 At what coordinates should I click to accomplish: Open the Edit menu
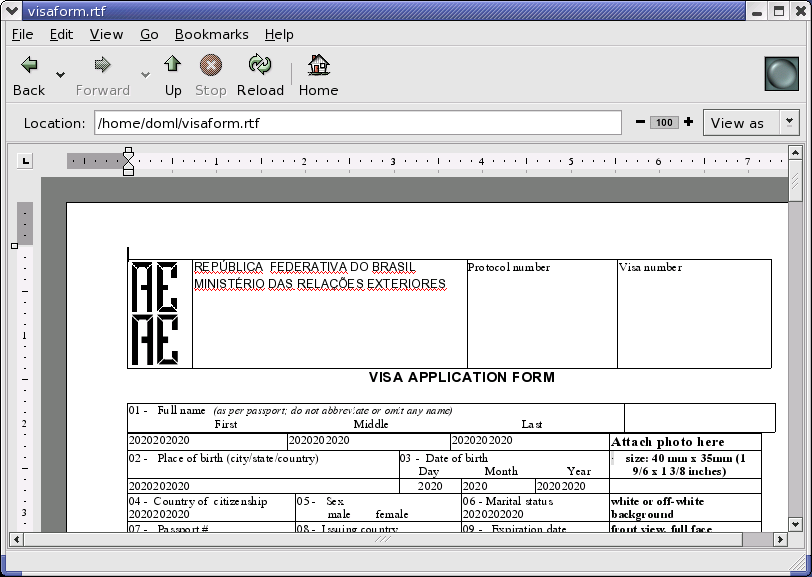[x=62, y=34]
